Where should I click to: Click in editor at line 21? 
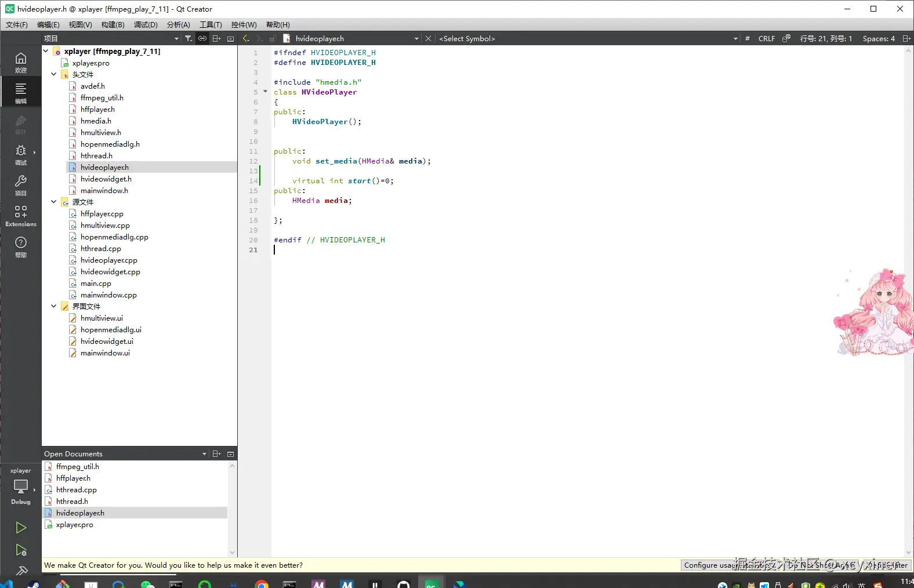(586, 249)
